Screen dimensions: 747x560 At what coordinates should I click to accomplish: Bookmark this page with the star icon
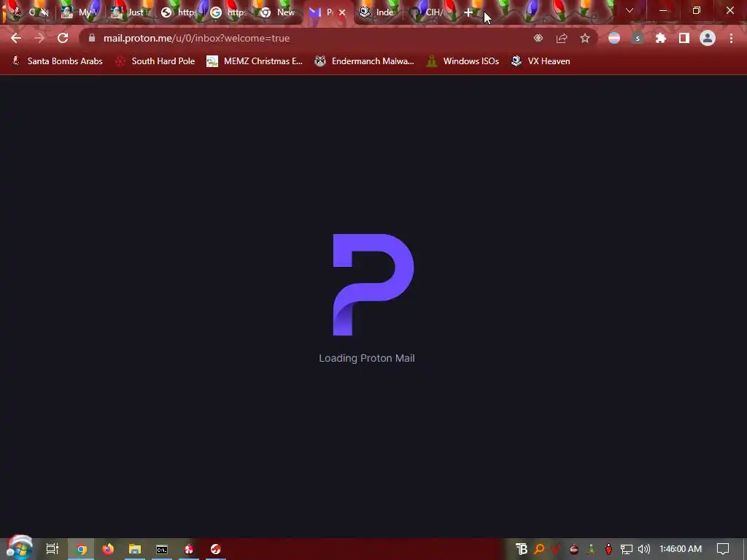tap(585, 38)
